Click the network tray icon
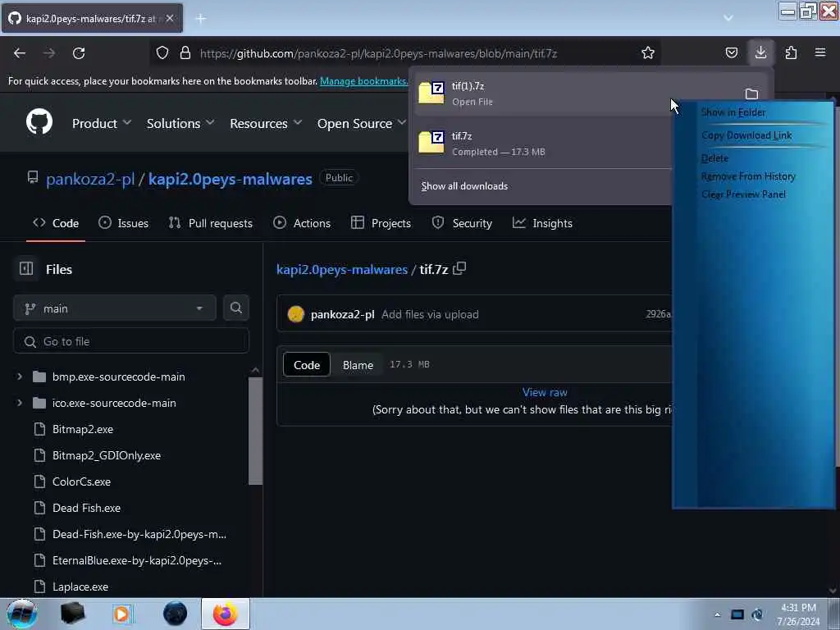Image resolution: width=840 pixels, height=630 pixels. pos(737,614)
